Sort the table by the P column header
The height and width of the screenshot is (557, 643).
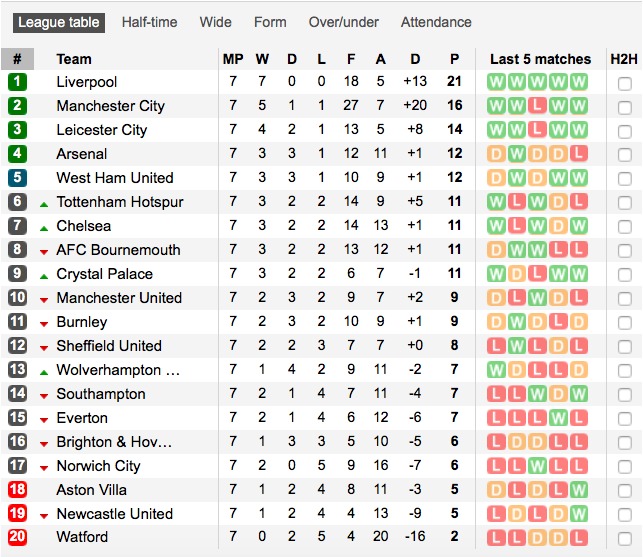454,59
